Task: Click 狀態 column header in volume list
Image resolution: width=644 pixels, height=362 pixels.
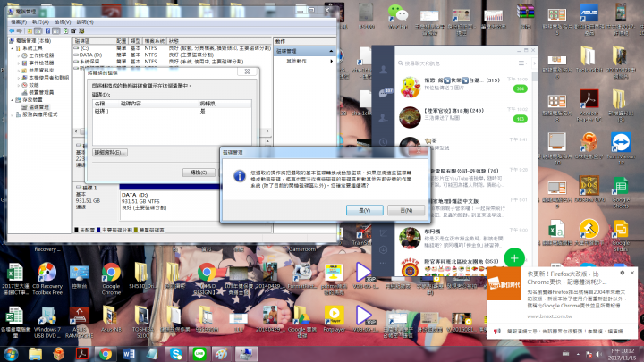Action: 219,41
